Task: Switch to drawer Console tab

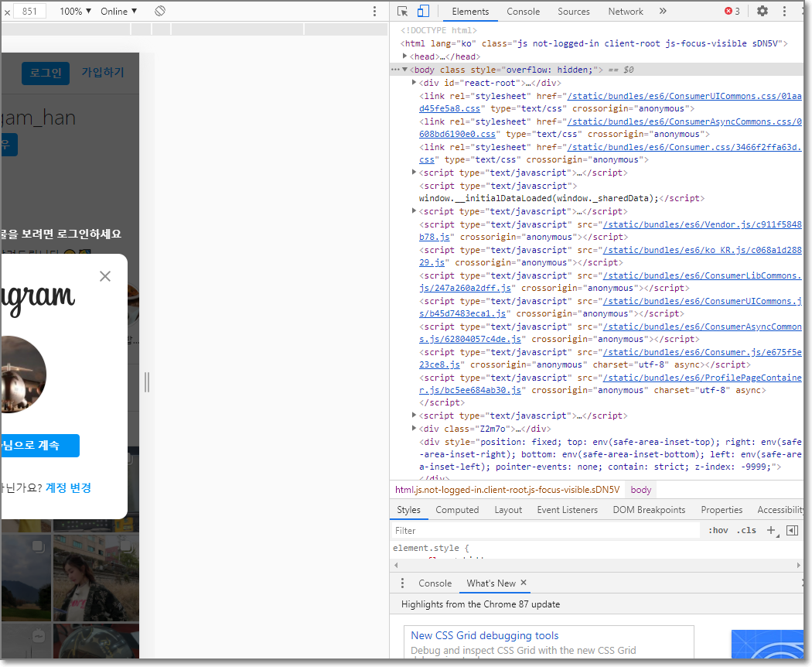Action: (x=435, y=583)
